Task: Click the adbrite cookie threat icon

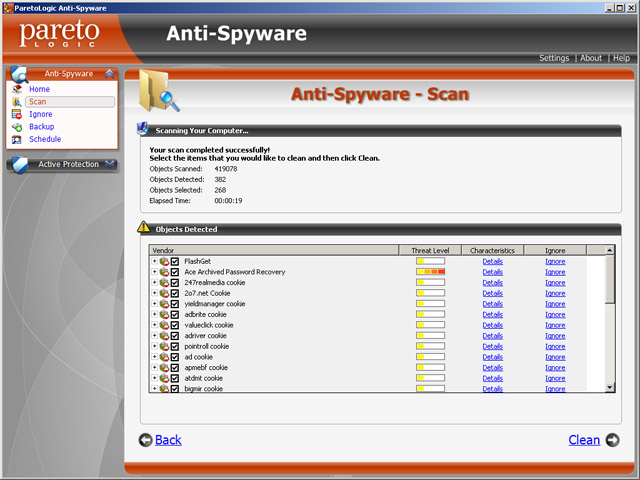Action: coord(164,314)
